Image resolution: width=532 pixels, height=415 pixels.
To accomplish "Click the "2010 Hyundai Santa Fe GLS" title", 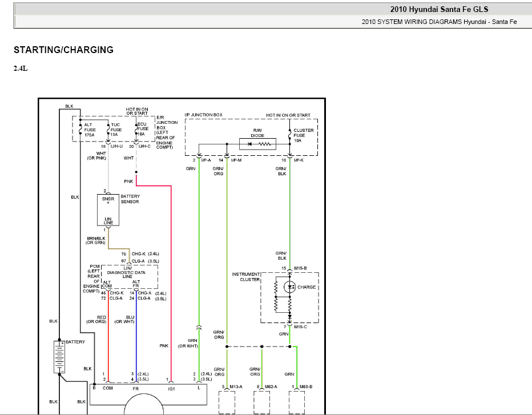I will click(439, 10).
